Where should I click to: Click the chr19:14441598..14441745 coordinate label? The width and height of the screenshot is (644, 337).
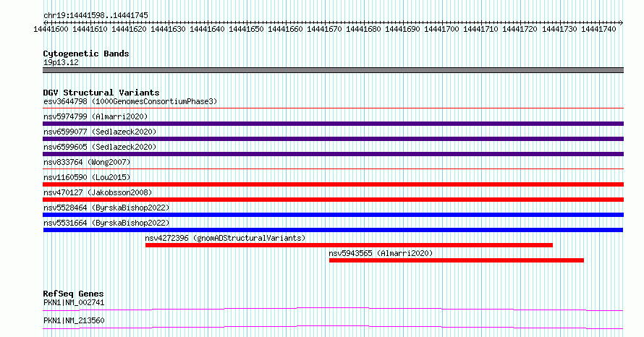[x=96, y=16]
